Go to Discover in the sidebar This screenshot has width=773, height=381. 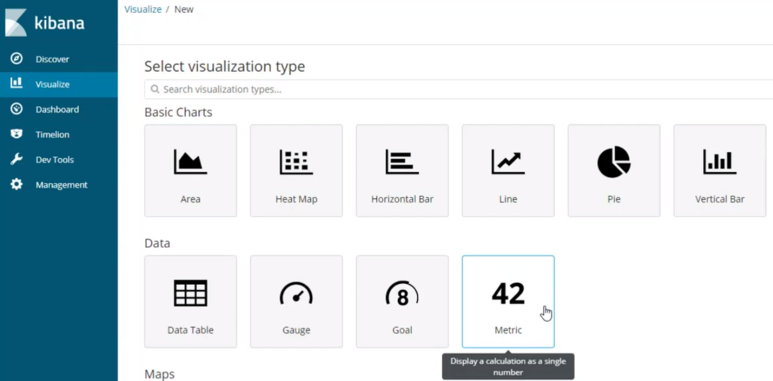52,59
